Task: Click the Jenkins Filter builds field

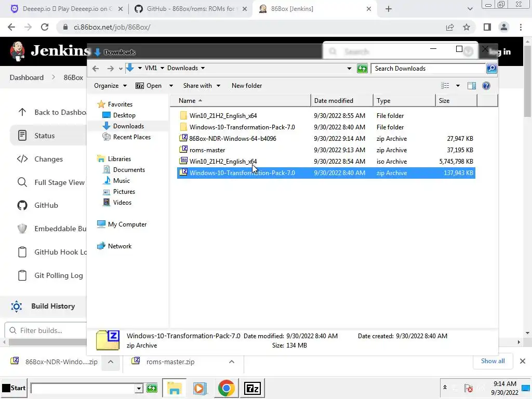Action: click(46, 330)
